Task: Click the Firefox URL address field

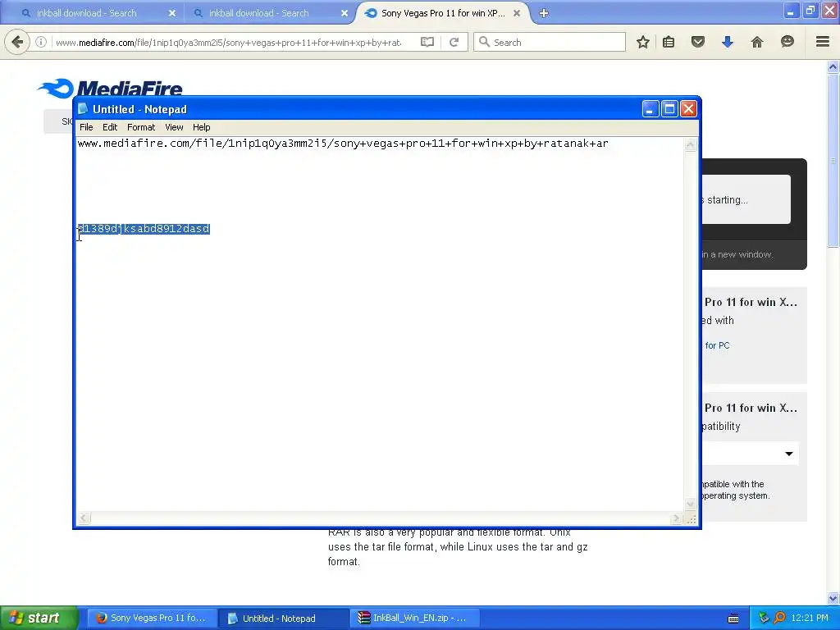Action: tap(229, 43)
